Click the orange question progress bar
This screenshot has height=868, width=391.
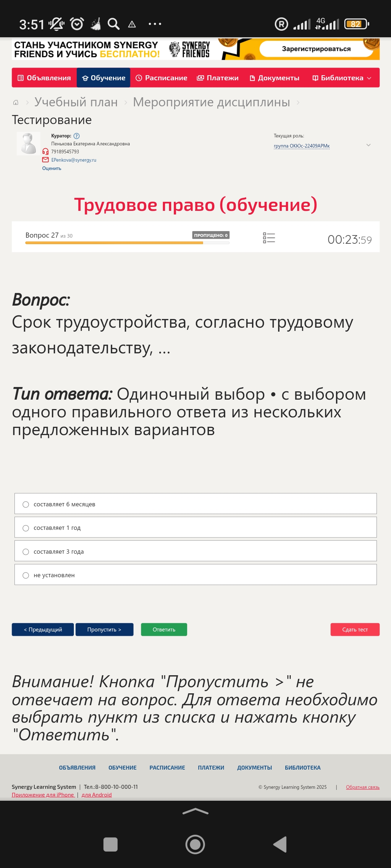[114, 243]
